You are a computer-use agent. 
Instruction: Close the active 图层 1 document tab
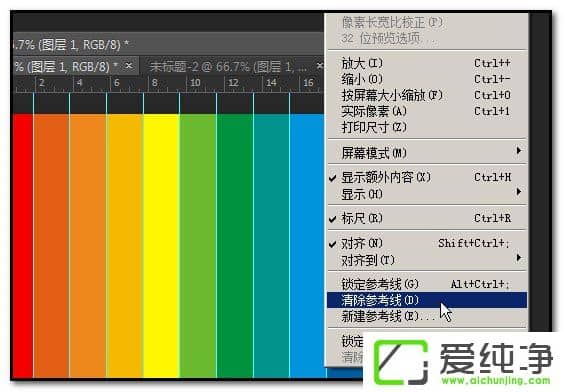(x=129, y=66)
